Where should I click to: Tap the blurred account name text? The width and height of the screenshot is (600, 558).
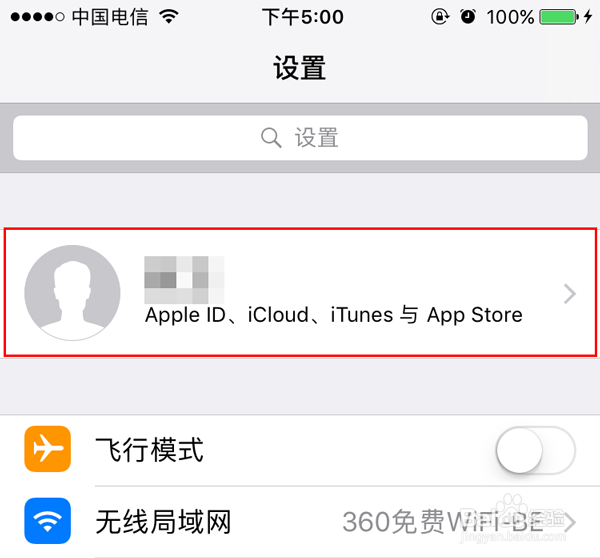pos(184,280)
